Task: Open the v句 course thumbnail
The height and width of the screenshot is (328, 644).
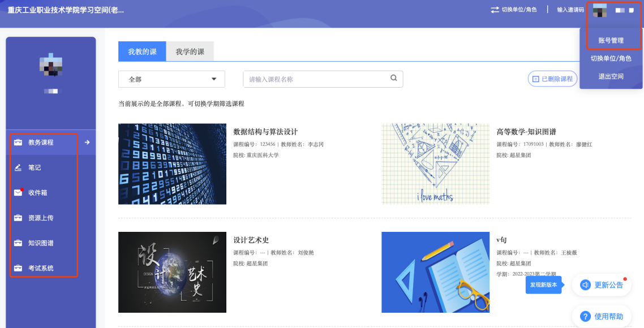Action: coord(435,272)
